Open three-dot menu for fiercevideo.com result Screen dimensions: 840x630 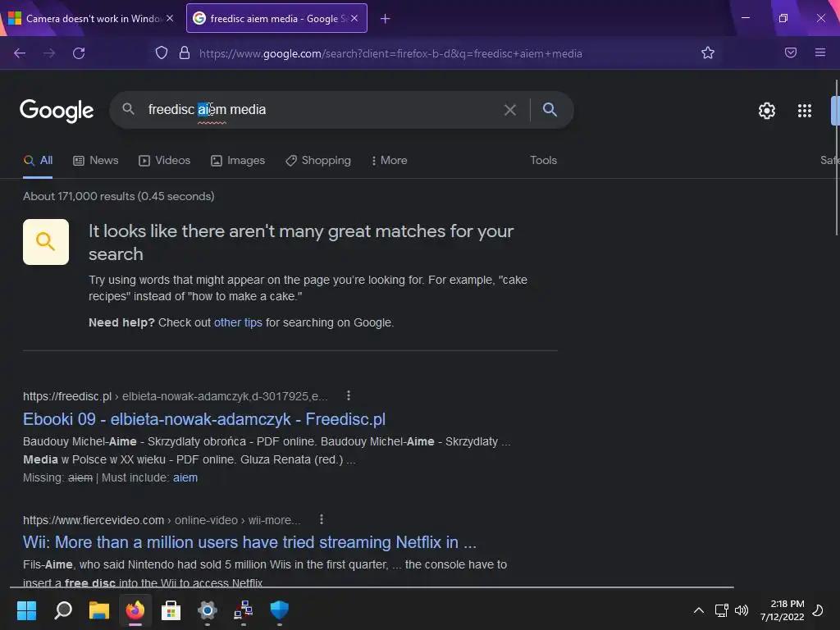click(x=322, y=519)
